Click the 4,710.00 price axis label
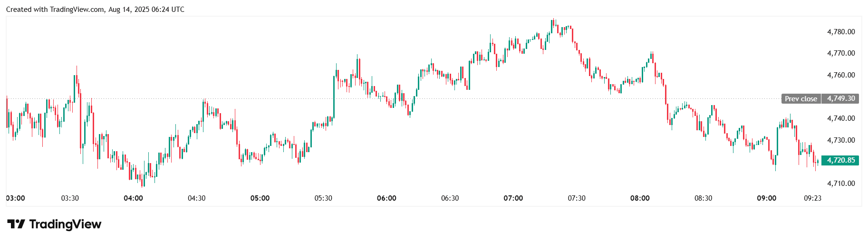This screenshot has height=242, width=868. click(x=841, y=184)
